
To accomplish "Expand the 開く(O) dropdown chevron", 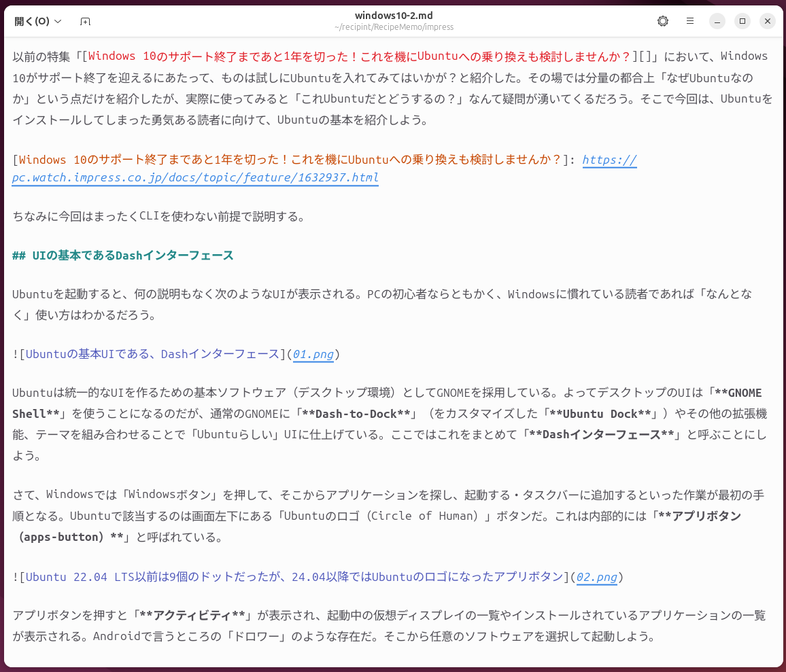I will tap(58, 21).
